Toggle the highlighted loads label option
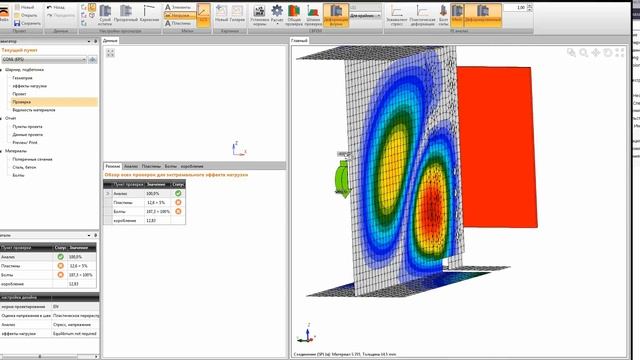Viewport: 640px width, 360px height. click(x=179, y=16)
